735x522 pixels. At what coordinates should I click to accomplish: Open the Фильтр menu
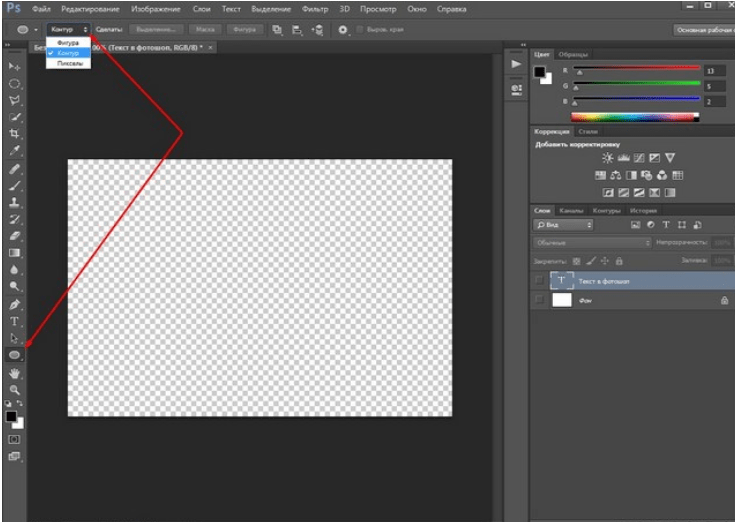coord(314,8)
